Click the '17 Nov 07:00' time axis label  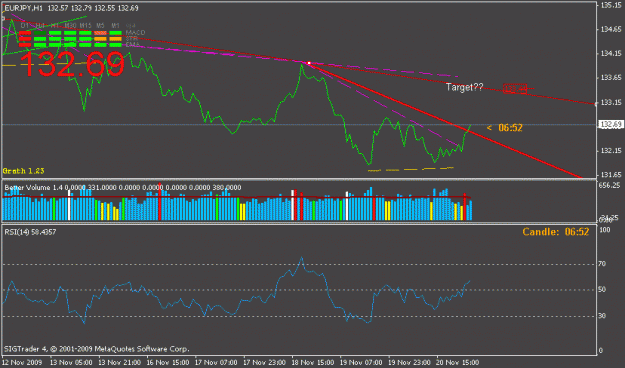click(216, 362)
